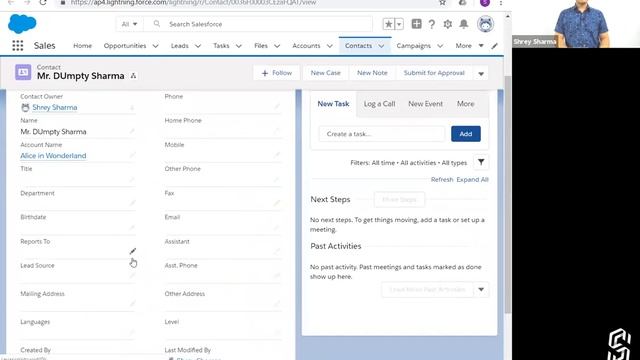Screen dimensions: 640x360
Task: Click the pencil icon to edit navigation bar
Action: click(495, 46)
